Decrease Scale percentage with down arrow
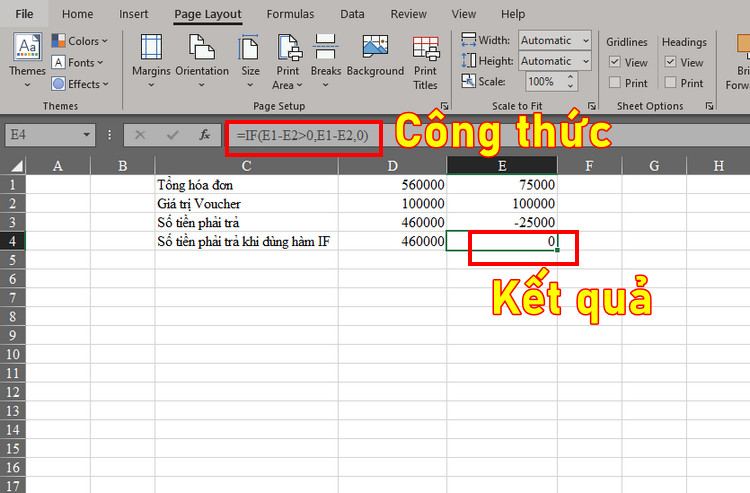The height and width of the screenshot is (493, 750). pos(570,86)
